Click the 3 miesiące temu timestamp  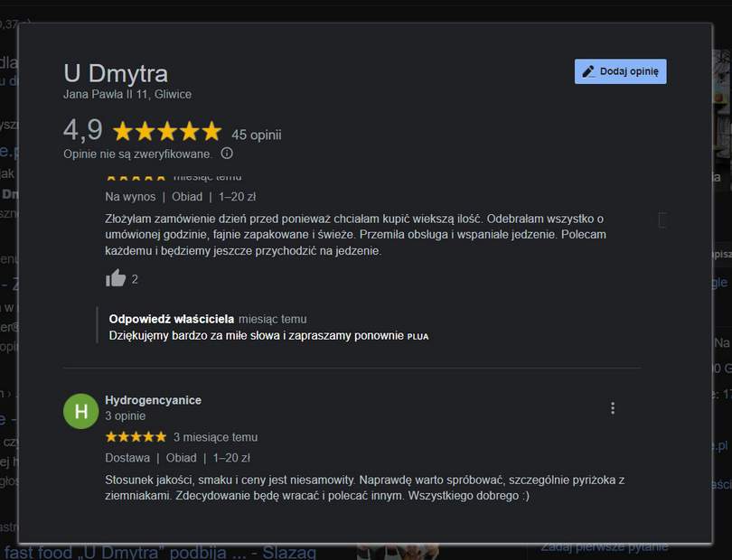[x=216, y=437]
